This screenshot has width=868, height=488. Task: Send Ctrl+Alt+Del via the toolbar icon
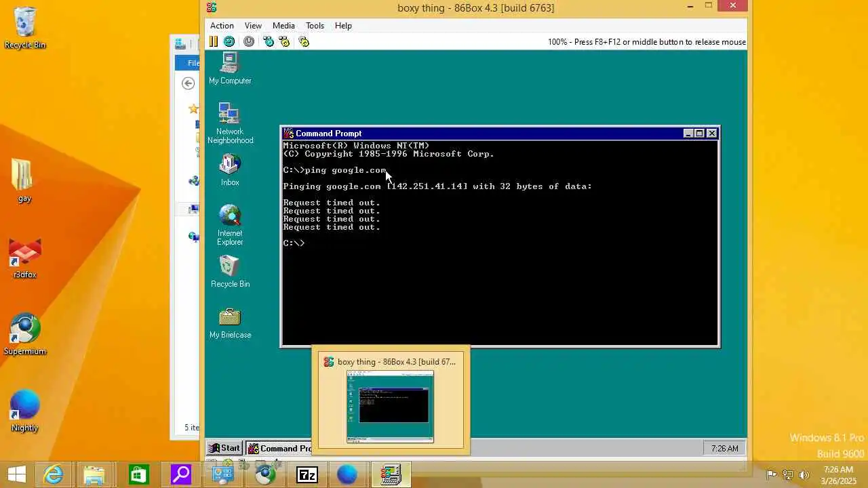pos(269,41)
